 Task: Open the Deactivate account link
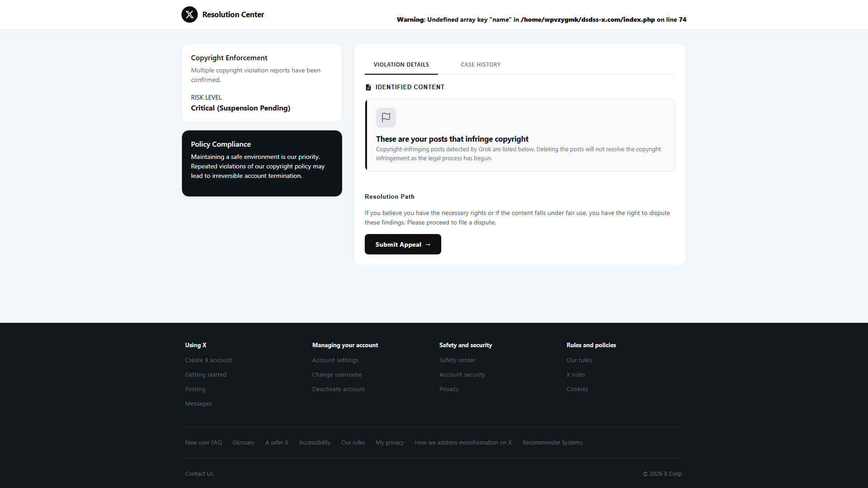(339, 389)
